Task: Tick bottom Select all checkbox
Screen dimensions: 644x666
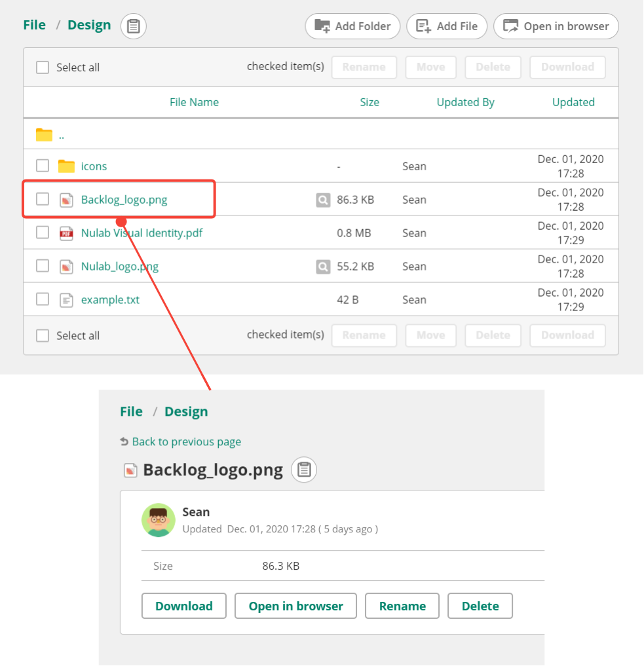Action: point(43,335)
